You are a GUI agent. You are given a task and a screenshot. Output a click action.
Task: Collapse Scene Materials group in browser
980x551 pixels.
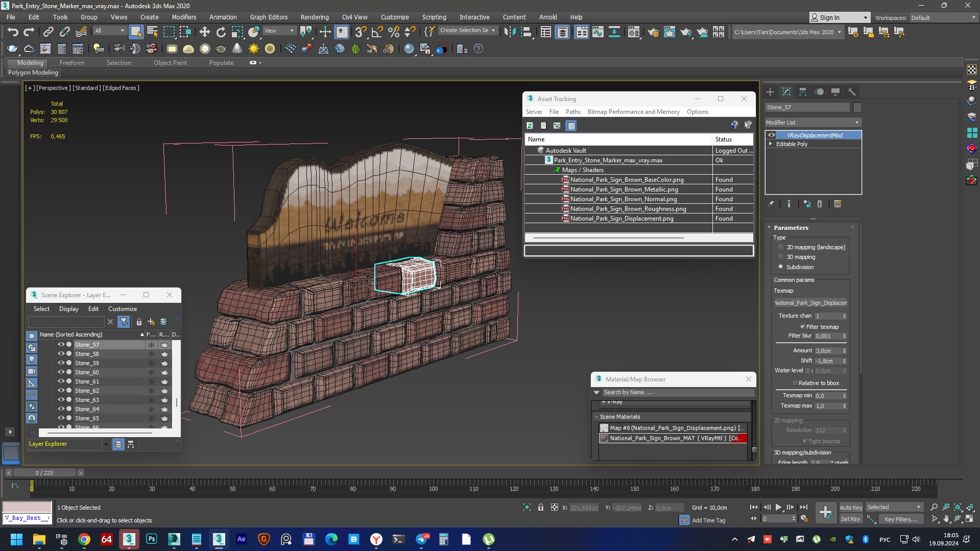(x=596, y=417)
